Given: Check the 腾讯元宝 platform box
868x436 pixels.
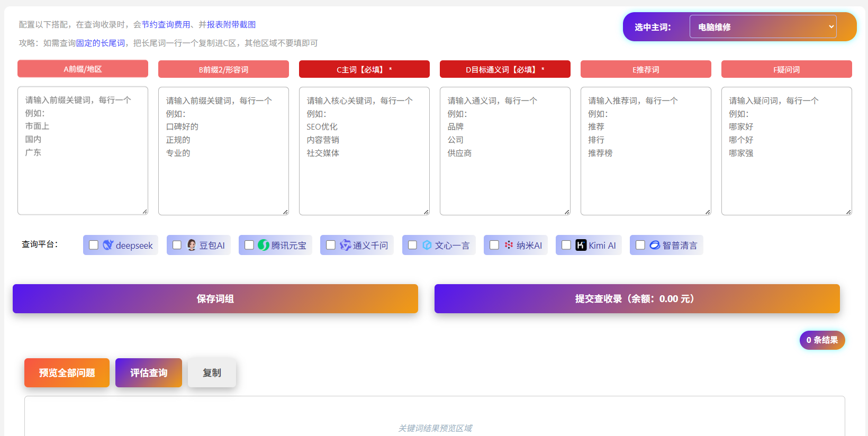Looking at the screenshot, I should click(249, 245).
